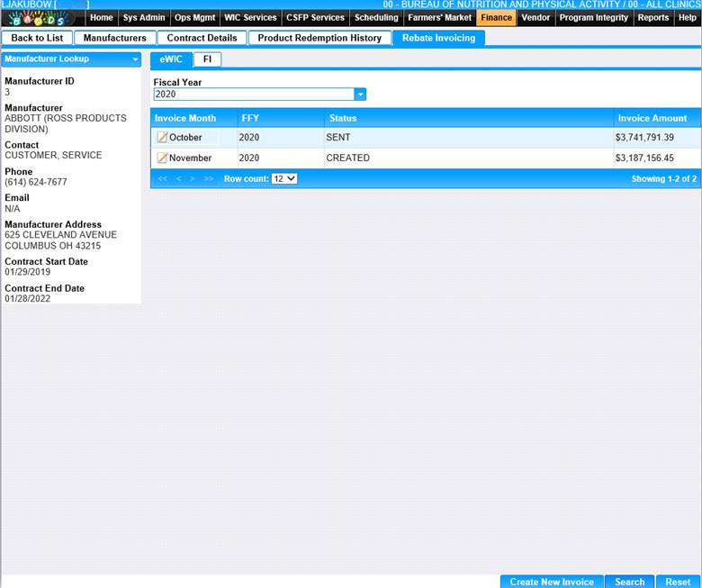
Task: Click Create New Invoice button
Action: [552, 582]
